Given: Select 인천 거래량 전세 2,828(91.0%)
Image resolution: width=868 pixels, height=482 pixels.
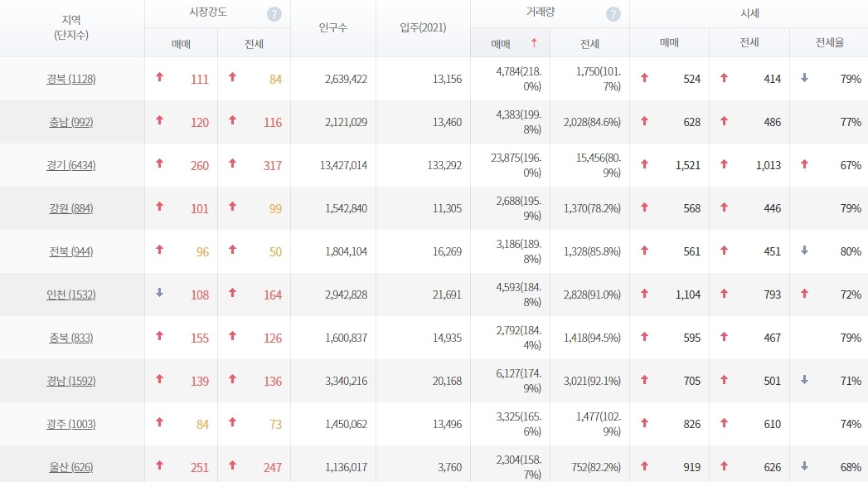Looking at the screenshot, I should (x=592, y=295).
